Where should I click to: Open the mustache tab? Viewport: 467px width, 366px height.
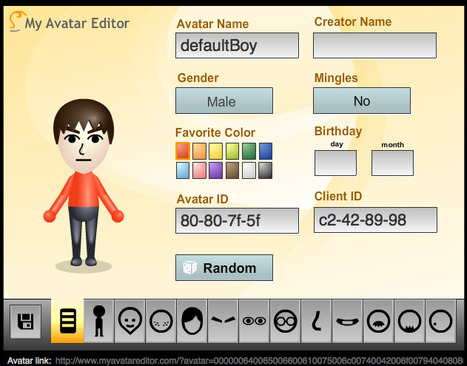[378, 321]
